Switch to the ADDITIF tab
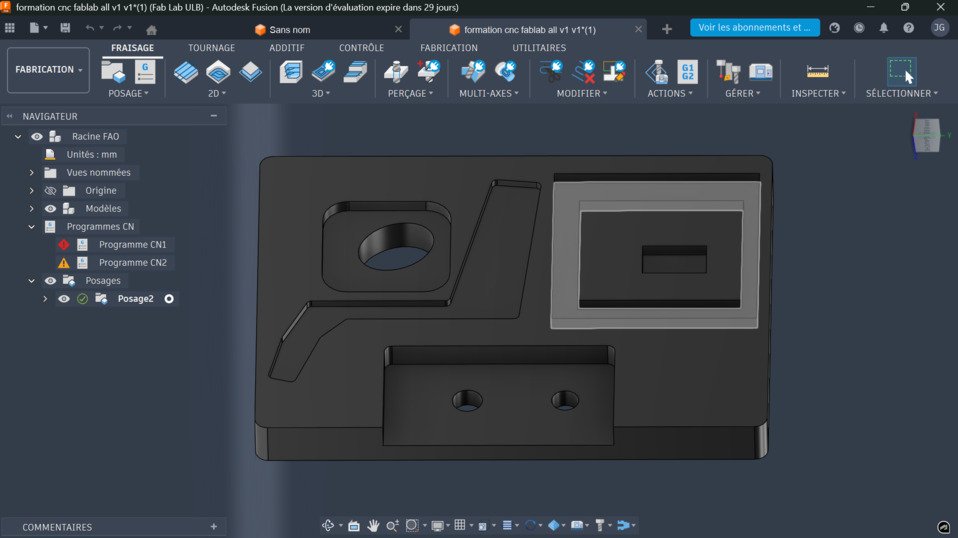 (287, 48)
